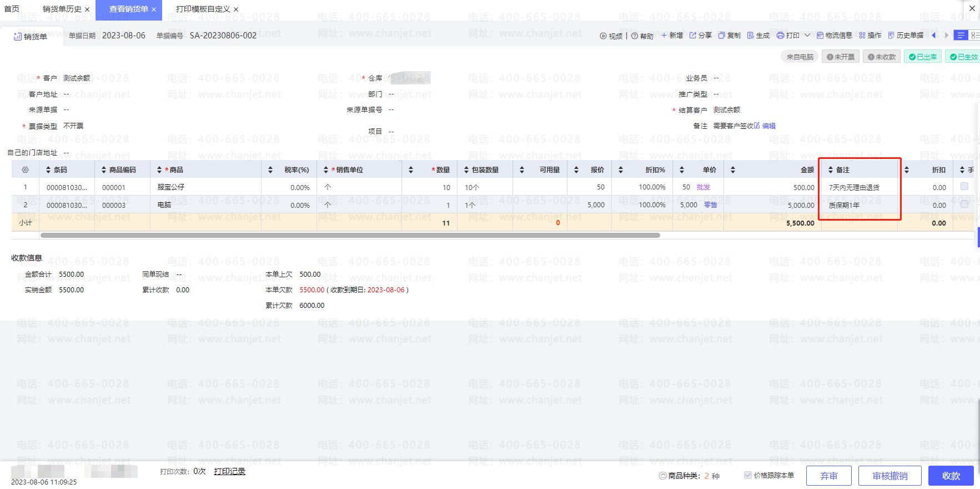Toggle the checkbox in the 服宝公仔 row
This screenshot has height=489, width=980.
(964, 187)
